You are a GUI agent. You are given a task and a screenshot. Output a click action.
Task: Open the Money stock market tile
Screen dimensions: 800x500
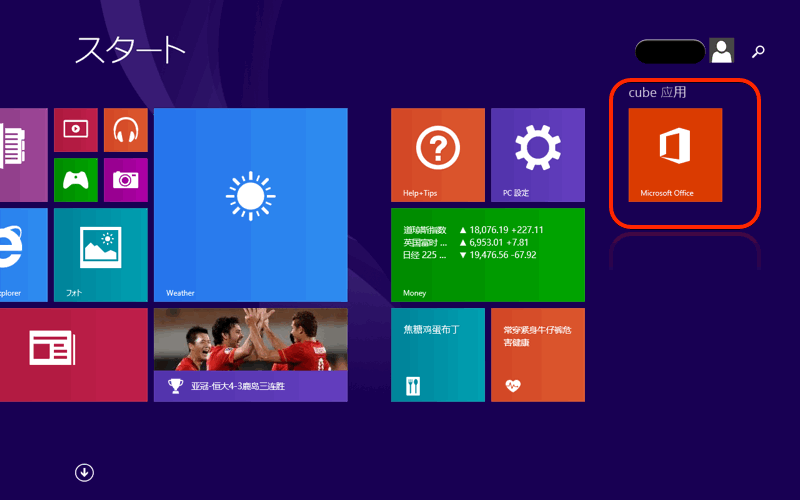point(487,254)
